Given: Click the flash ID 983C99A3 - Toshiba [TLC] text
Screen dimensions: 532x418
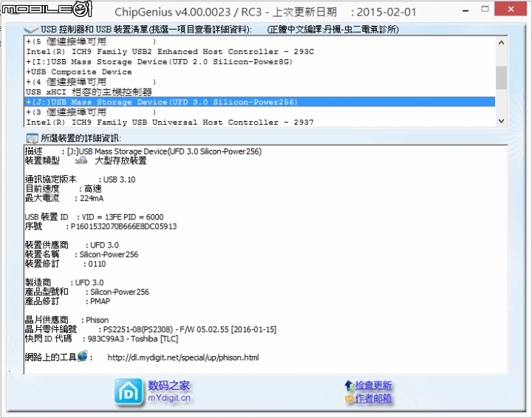Looking at the screenshot, I should 133,339.
